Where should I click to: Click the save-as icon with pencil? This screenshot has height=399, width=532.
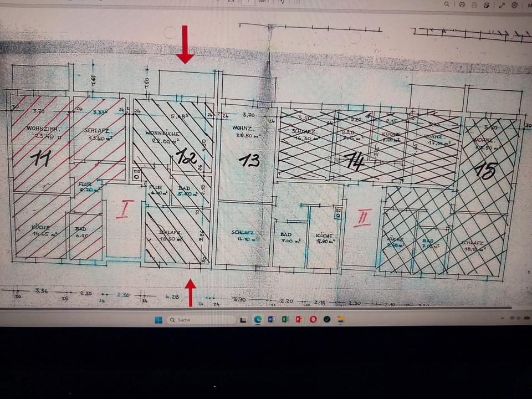(487, 4)
